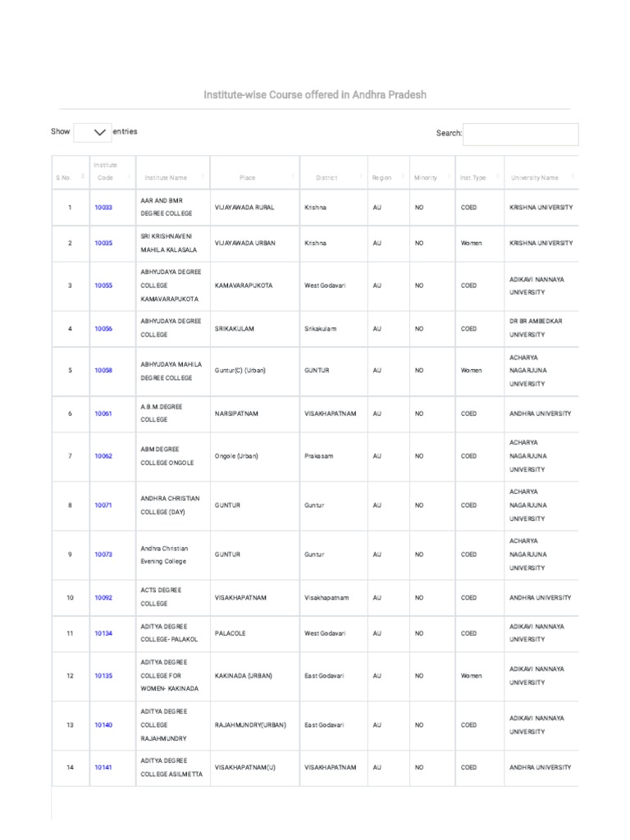The height and width of the screenshot is (840, 630).
Task: Open institute code 10141 link
Action: point(103,768)
